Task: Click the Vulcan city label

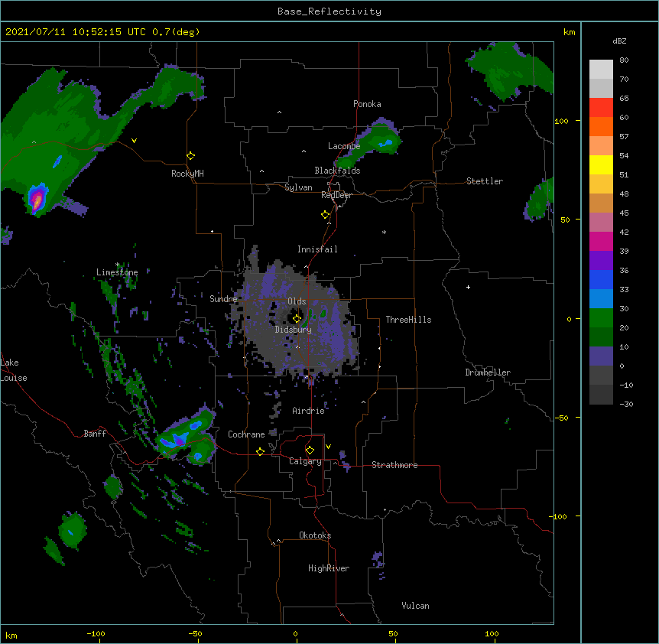Action: click(x=415, y=606)
